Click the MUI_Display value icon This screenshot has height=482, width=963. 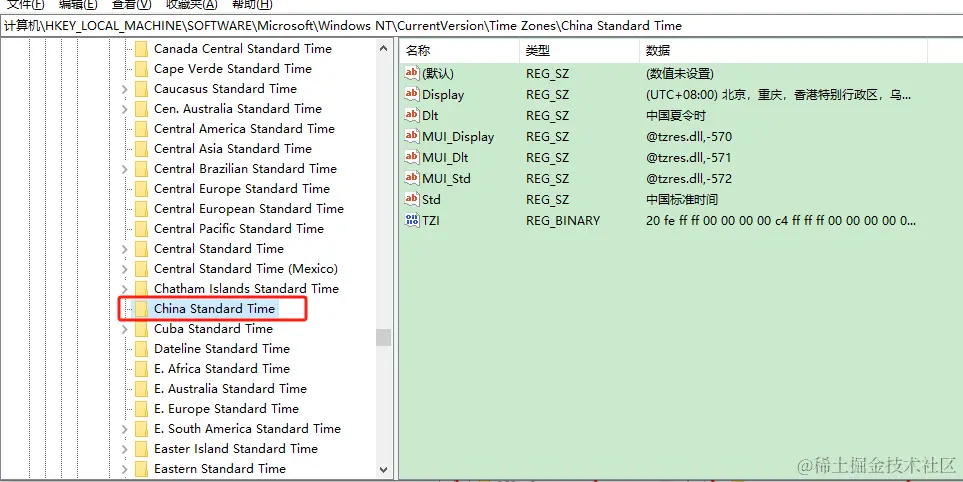(x=411, y=136)
